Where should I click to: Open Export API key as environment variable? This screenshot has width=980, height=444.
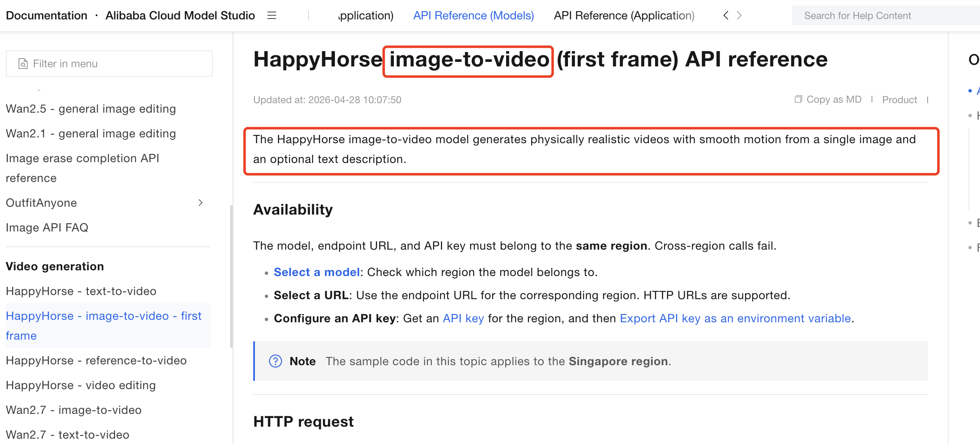735,319
